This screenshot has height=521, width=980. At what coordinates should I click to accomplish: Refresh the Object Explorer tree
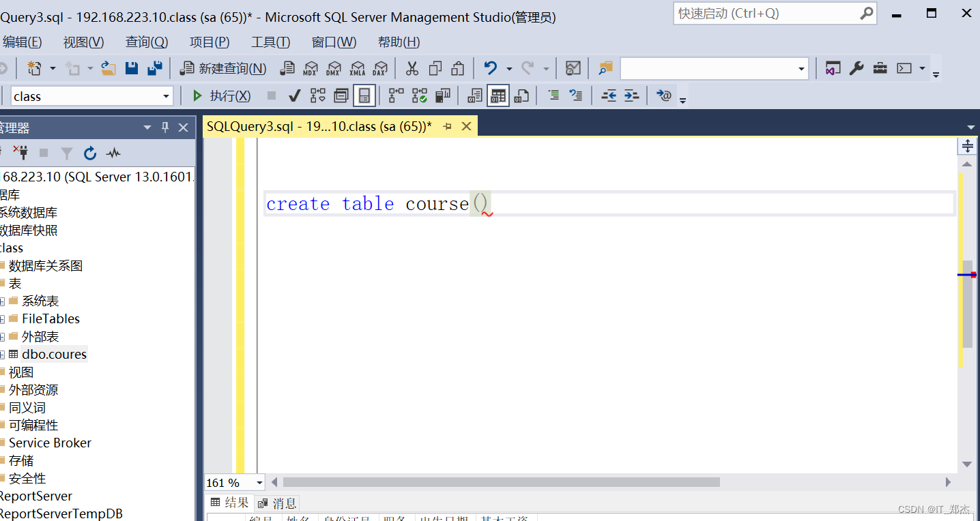pos(89,153)
